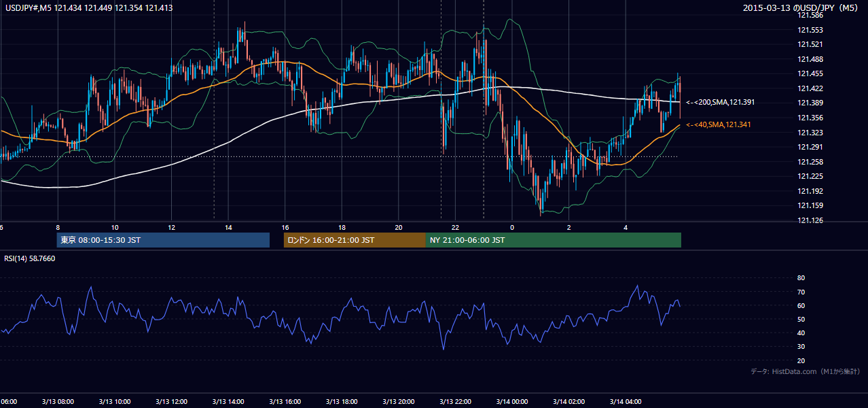This screenshot has width=868, height=408.
Task: Click hour tick 0 under the price chart
Action: click(x=512, y=227)
